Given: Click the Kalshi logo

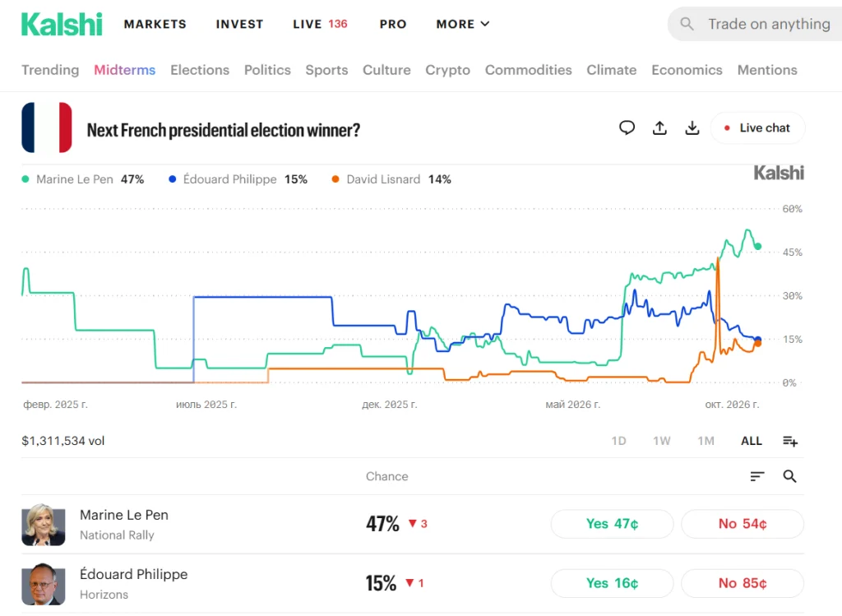Looking at the screenshot, I should tap(62, 24).
